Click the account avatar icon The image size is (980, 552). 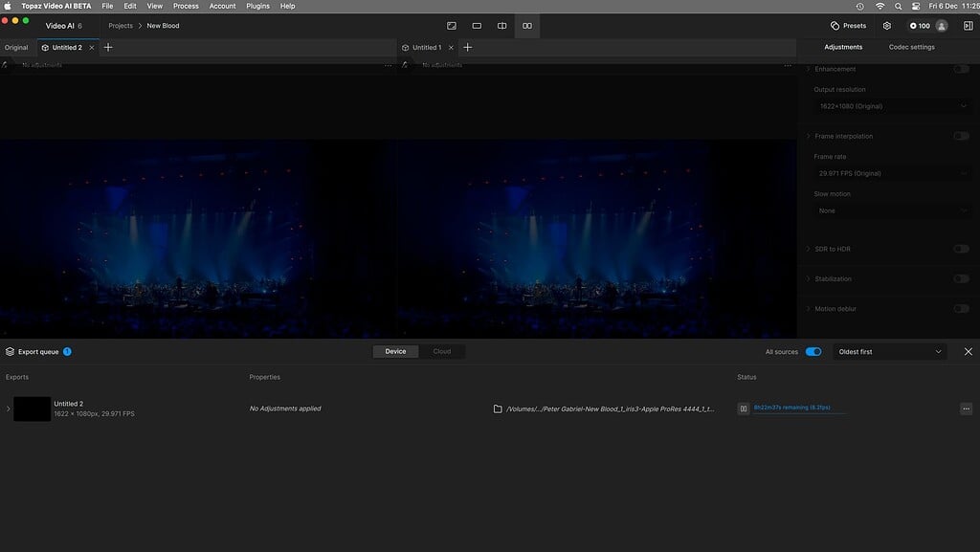coord(941,26)
